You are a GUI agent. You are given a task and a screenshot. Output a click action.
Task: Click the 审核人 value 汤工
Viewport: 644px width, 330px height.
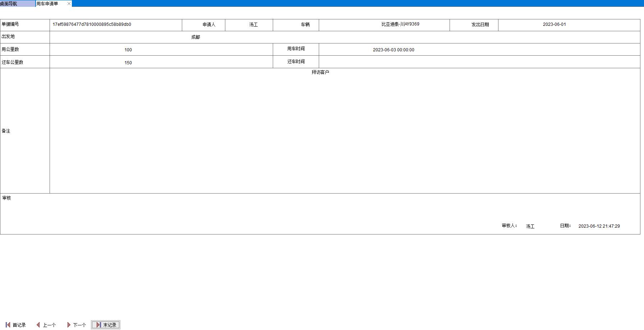[x=530, y=226]
